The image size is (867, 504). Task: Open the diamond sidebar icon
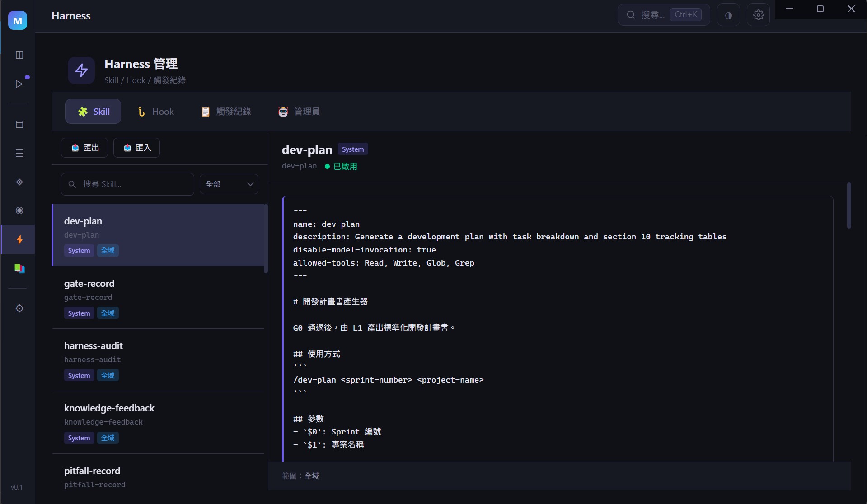[x=19, y=182]
